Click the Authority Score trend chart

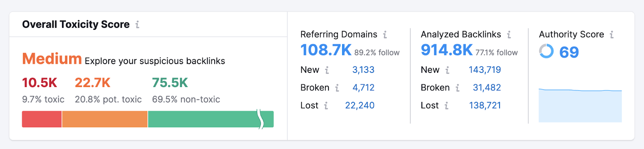click(580, 105)
